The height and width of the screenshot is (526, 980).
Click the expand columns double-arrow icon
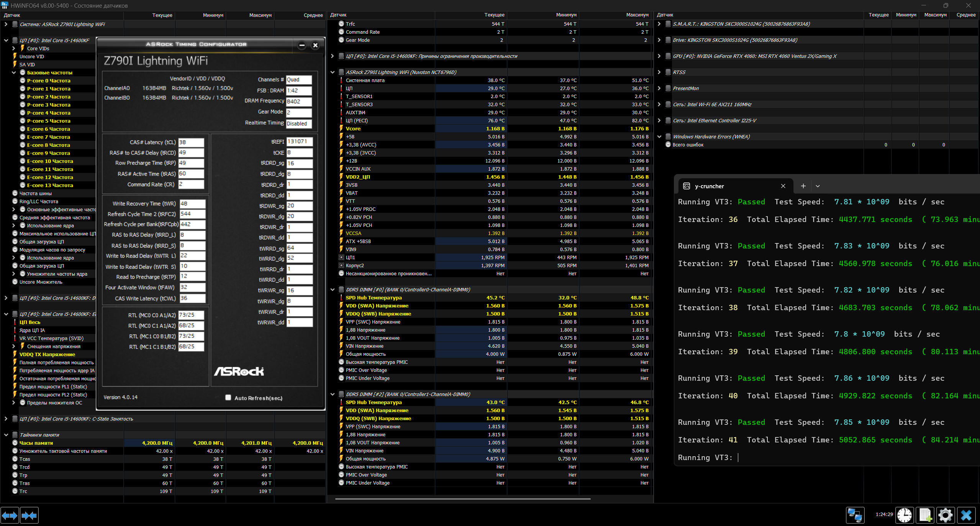tap(10, 515)
